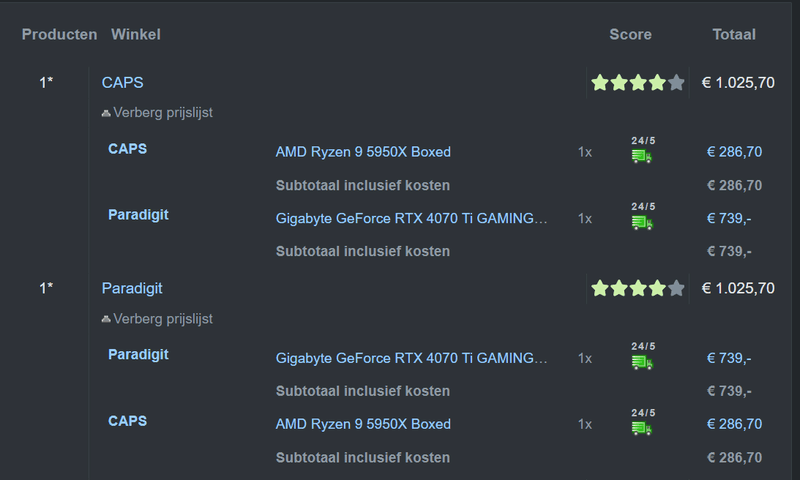Click the € 1.025,70 total of Paradigit combination

(738, 289)
